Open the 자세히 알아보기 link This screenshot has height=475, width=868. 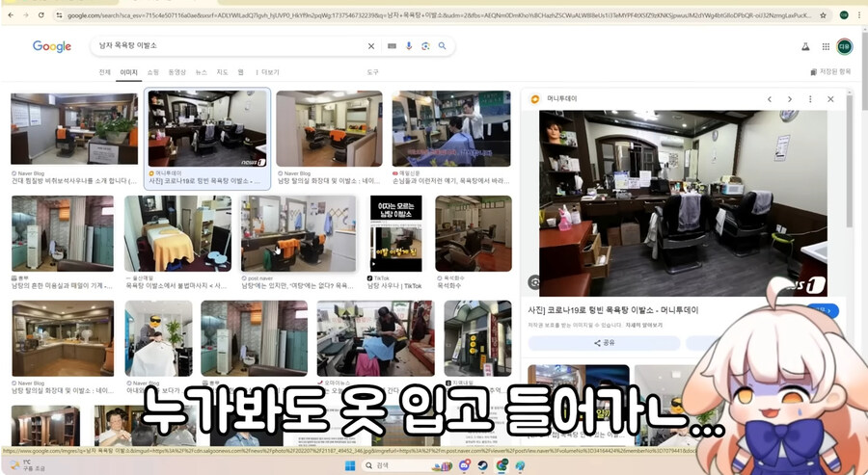(x=644, y=325)
